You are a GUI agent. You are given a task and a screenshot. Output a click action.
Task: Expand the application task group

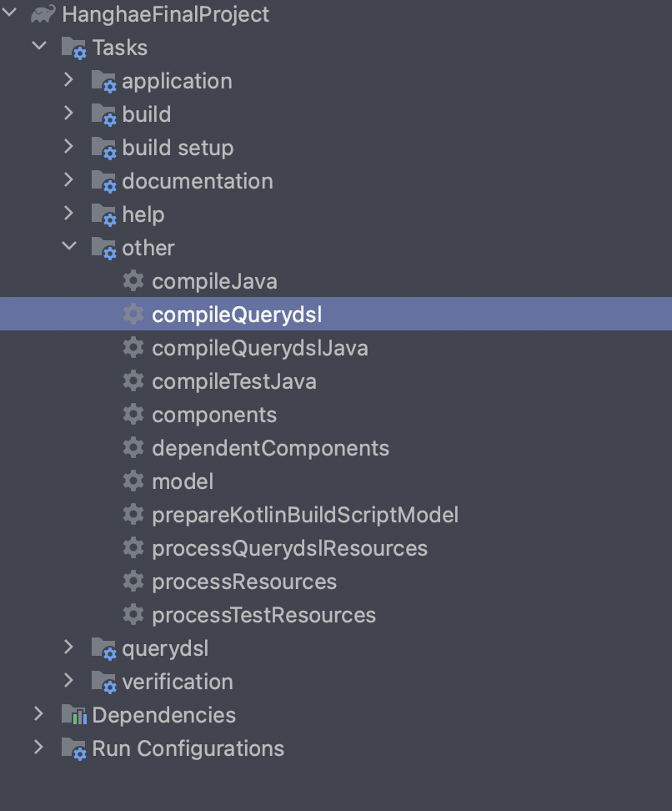point(68,79)
